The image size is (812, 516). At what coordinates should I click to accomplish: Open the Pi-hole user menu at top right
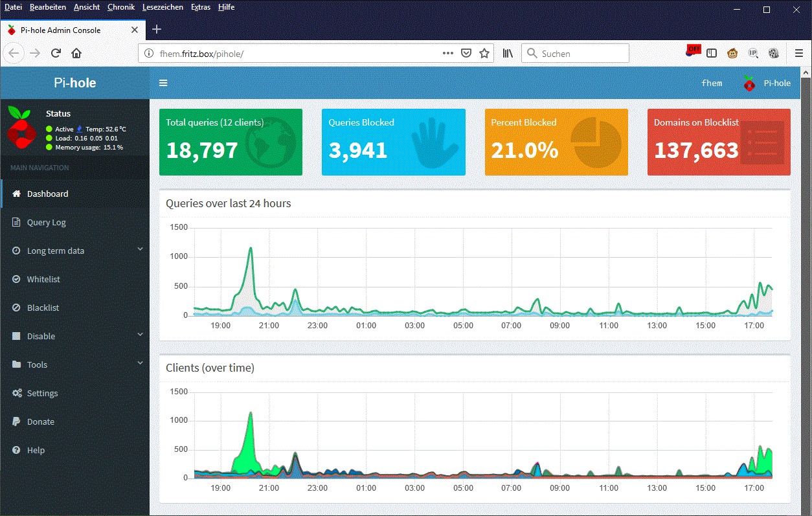[766, 83]
